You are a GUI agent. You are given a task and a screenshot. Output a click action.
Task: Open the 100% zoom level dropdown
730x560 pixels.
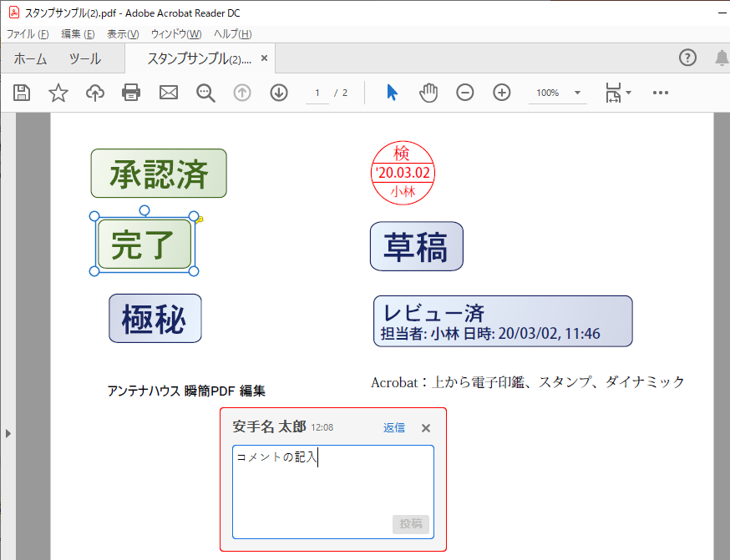pos(576,93)
